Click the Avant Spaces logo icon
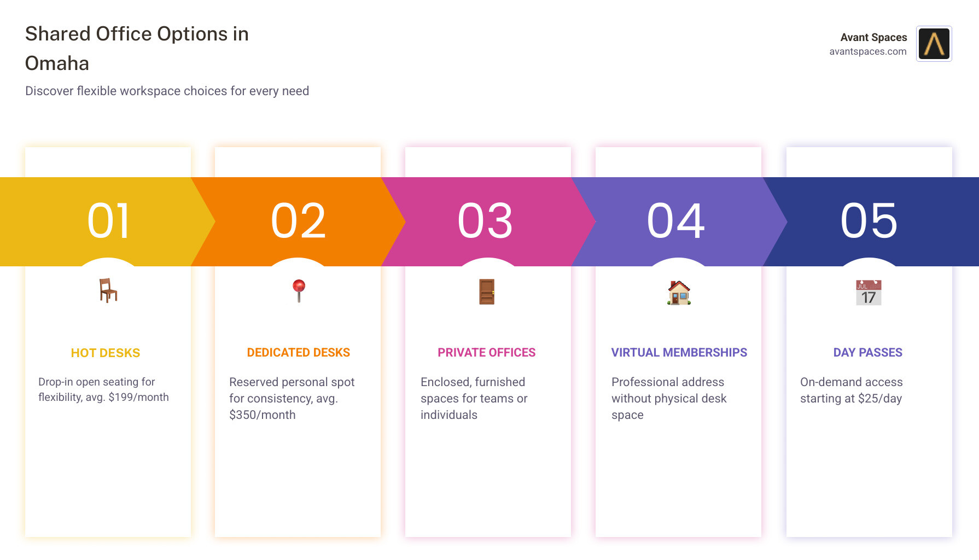 (934, 44)
